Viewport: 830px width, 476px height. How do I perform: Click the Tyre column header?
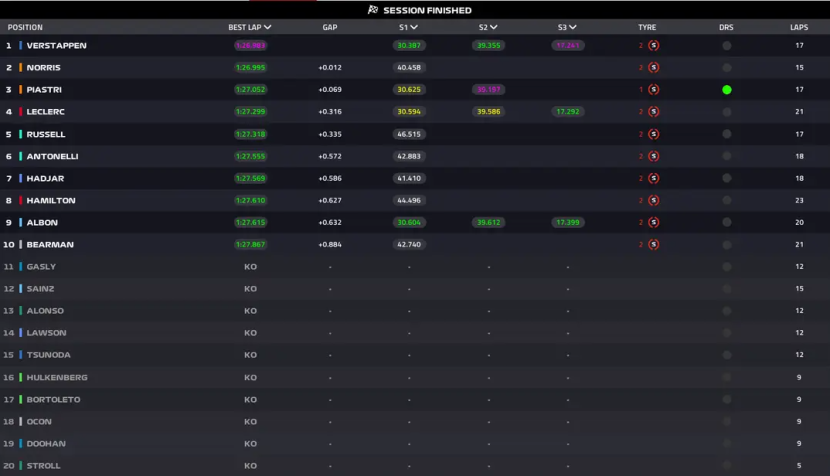[647, 27]
